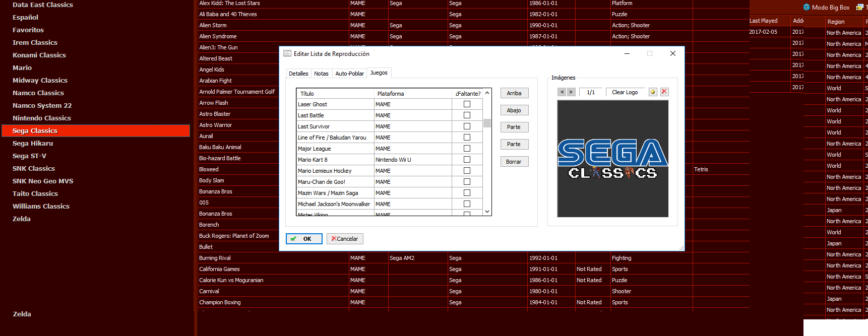Image resolution: width=868 pixels, height=336 pixels.
Task: Sort the games list by Plataforma column
Action: click(x=413, y=94)
